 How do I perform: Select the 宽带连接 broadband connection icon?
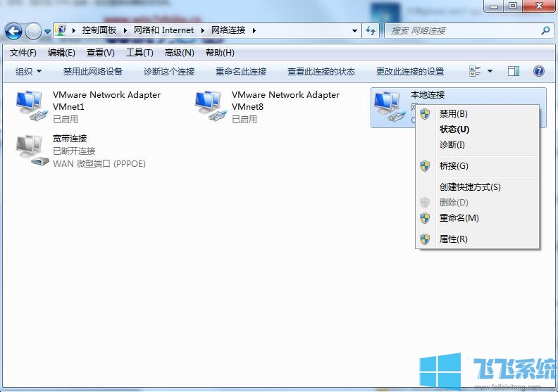coord(30,150)
